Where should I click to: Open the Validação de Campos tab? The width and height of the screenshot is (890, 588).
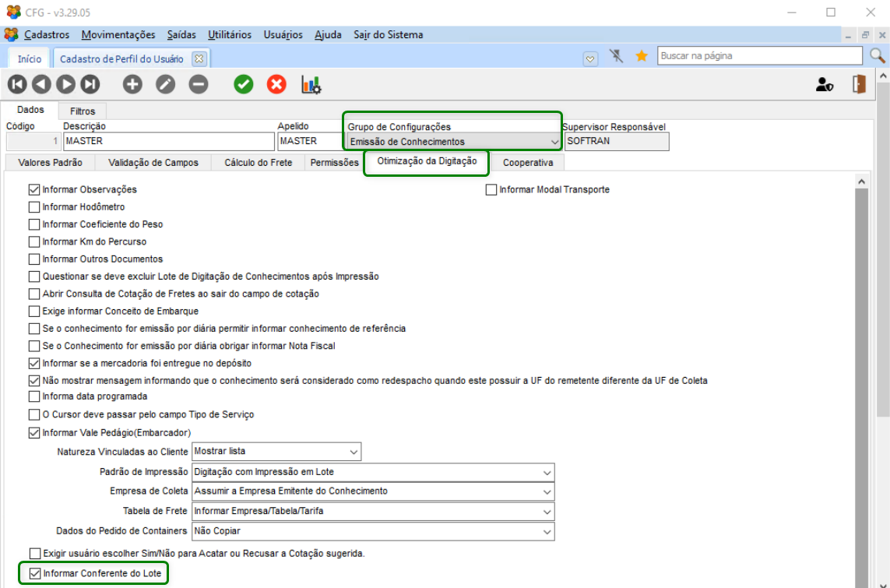pyautogui.click(x=153, y=162)
